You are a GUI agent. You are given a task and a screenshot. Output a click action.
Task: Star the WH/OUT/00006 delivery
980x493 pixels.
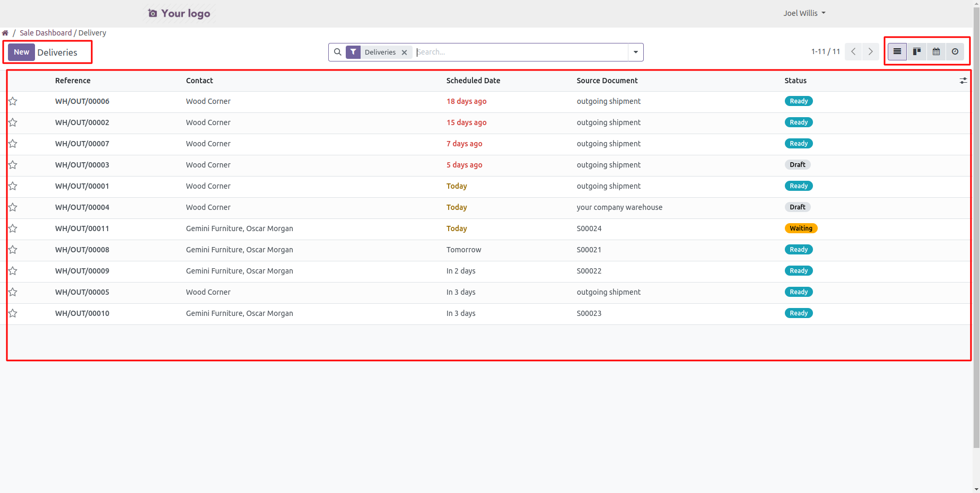coord(13,101)
